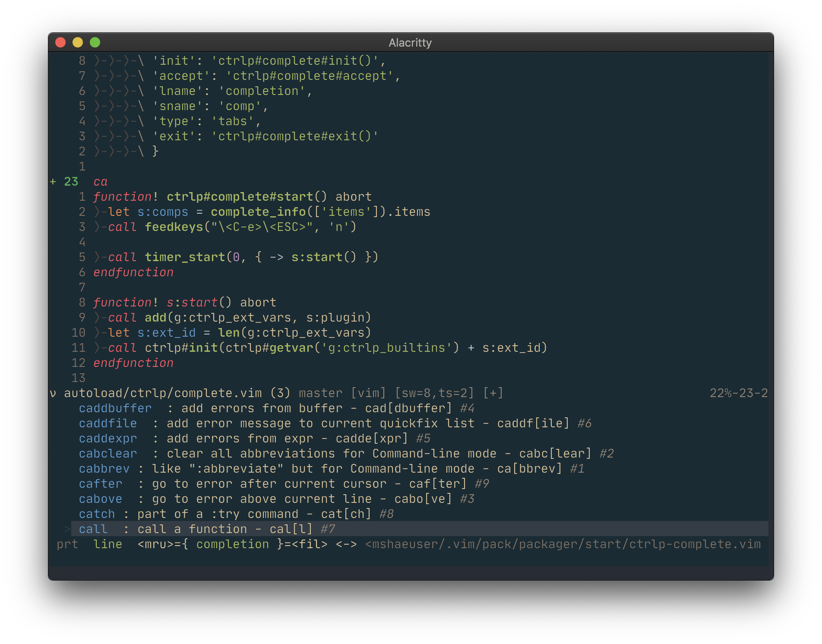Viewport: 822px width, 644px height.
Task: Select the cabclear completion entry
Action: pyautogui.click(x=346, y=454)
